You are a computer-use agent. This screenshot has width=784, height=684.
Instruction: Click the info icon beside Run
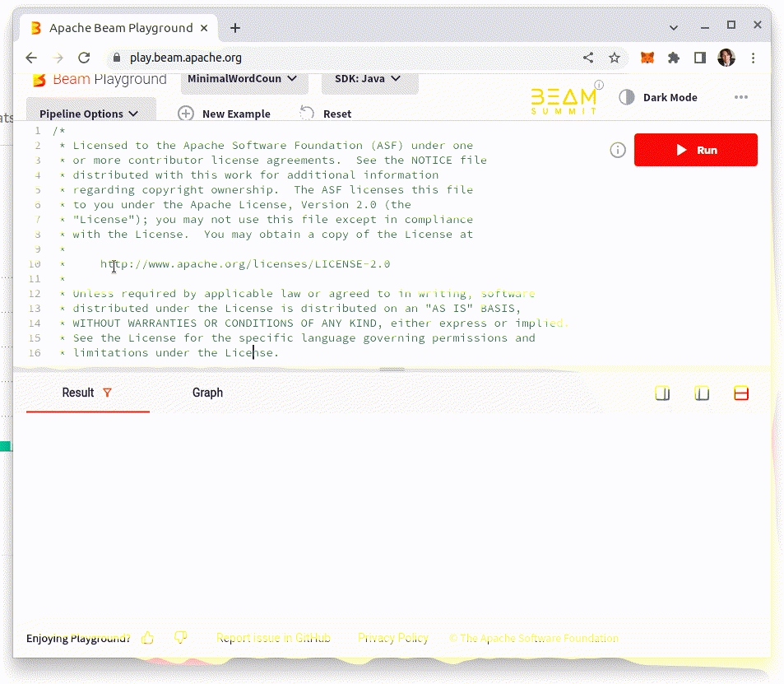(x=618, y=150)
